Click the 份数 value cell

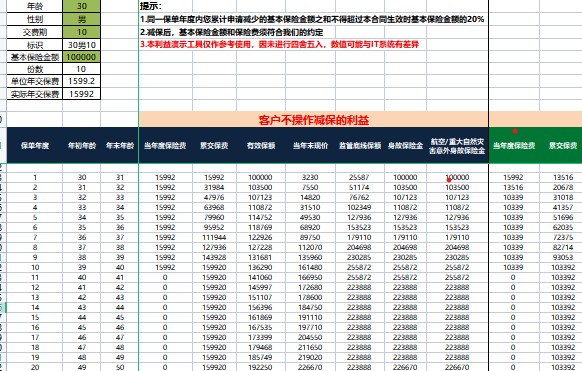(x=82, y=69)
